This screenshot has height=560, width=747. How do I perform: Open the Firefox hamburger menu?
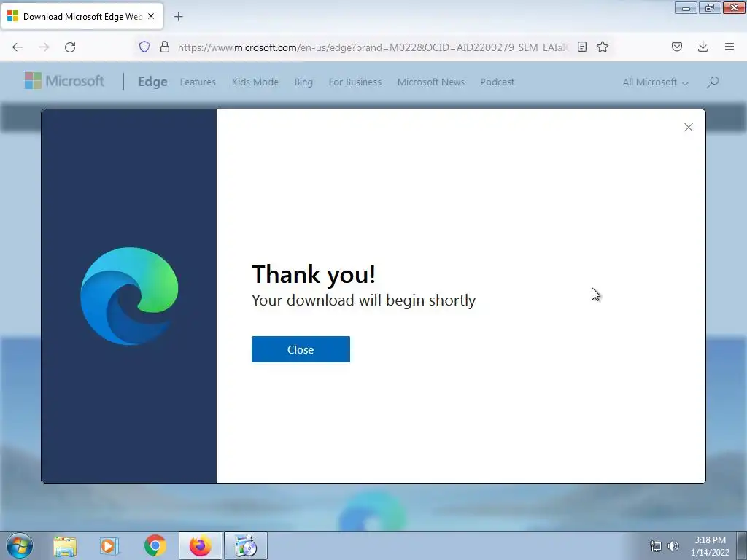point(729,47)
